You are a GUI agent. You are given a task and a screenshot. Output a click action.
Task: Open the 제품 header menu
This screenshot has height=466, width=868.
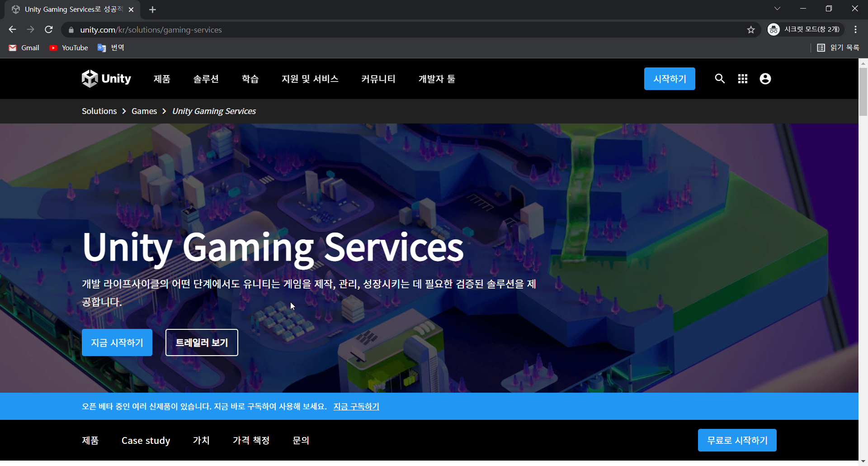click(x=162, y=79)
